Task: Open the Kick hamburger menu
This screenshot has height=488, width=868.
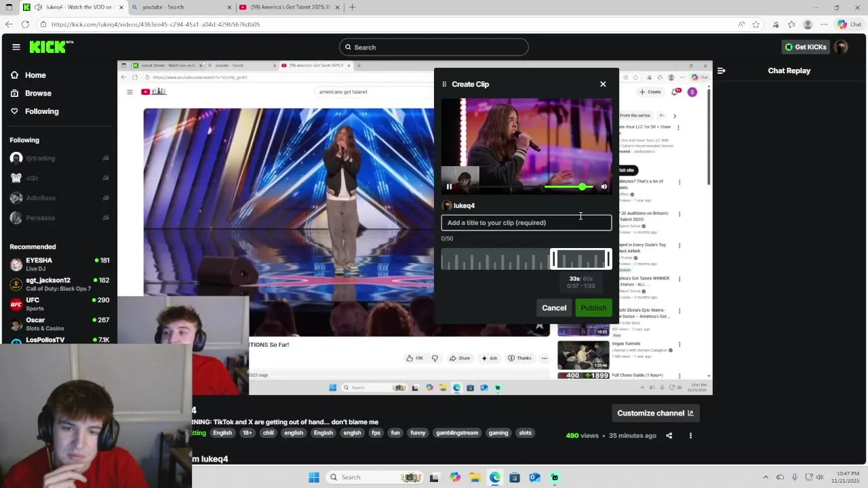Action: point(16,47)
